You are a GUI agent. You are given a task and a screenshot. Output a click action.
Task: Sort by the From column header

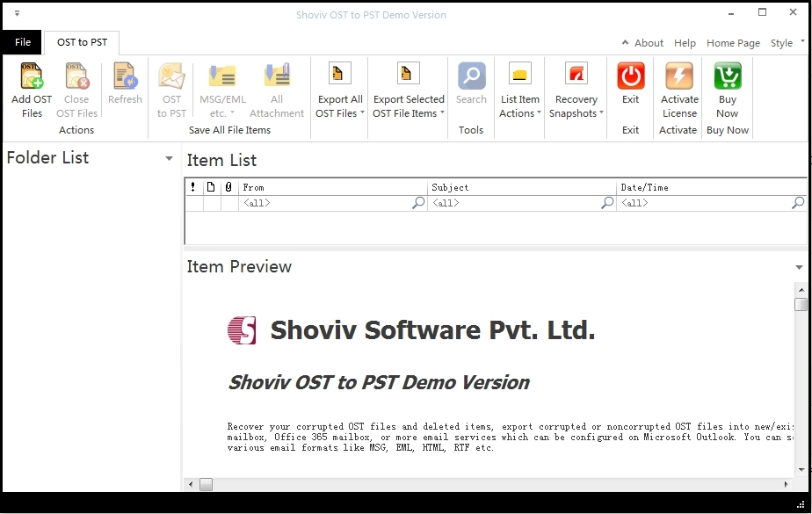pos(332,187)
